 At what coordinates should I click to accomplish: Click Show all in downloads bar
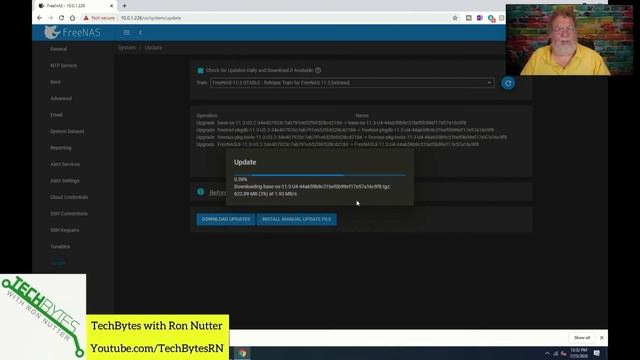582,338
